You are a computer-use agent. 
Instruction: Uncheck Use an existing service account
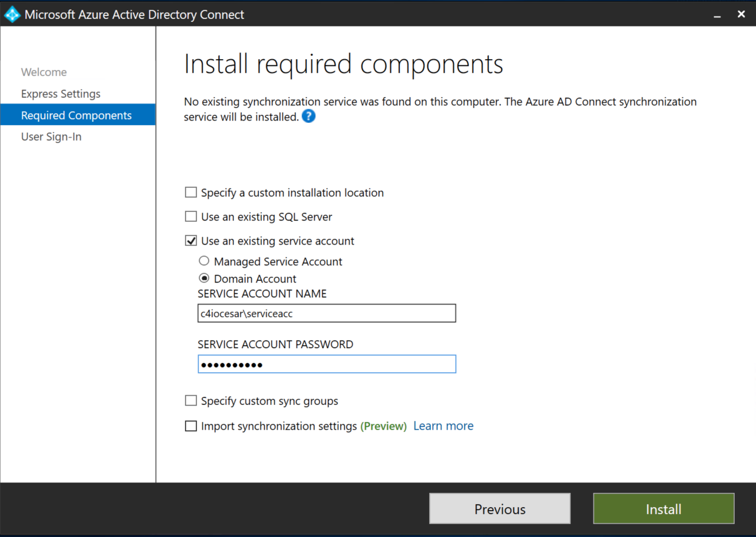click(x=191, y=241)
